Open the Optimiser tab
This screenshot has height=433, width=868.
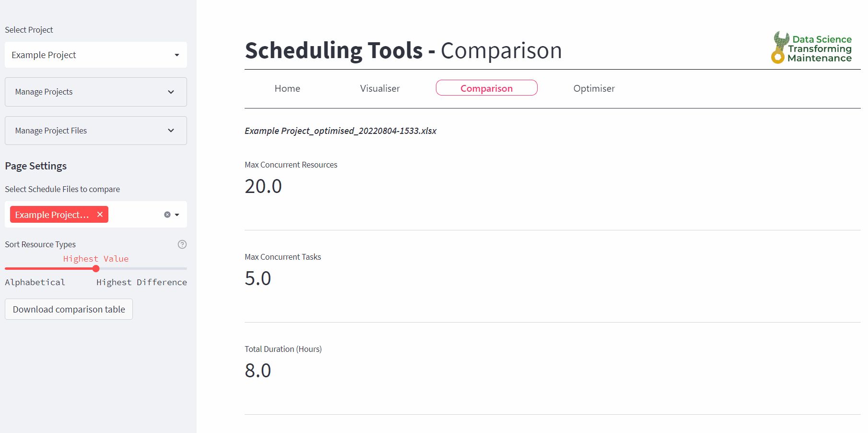(x=594, y=88)
